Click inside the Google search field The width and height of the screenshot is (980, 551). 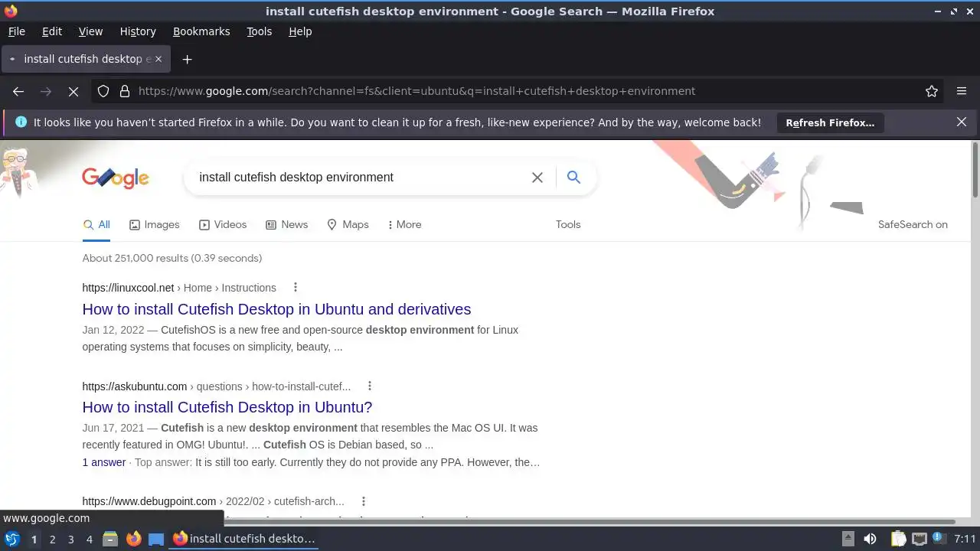tap(360, 178)
